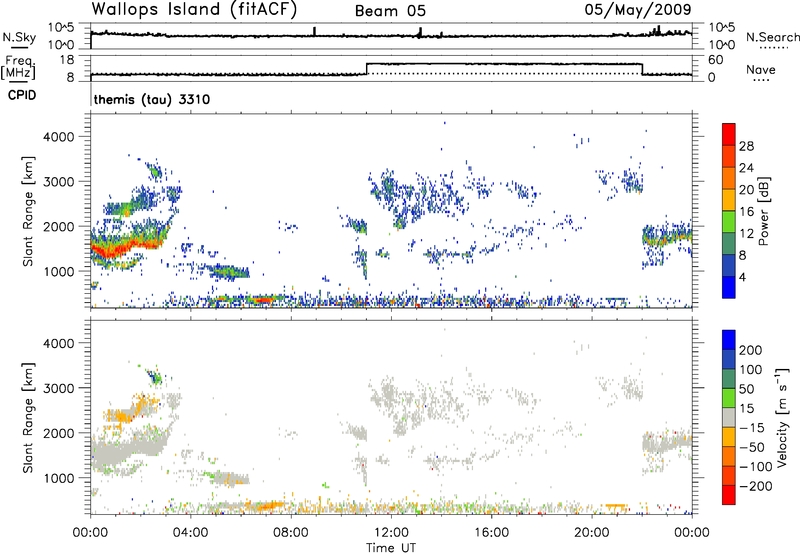Click the 12:00 time tick label
Viewport: 800px width, 554px height.
coord(391,533)
